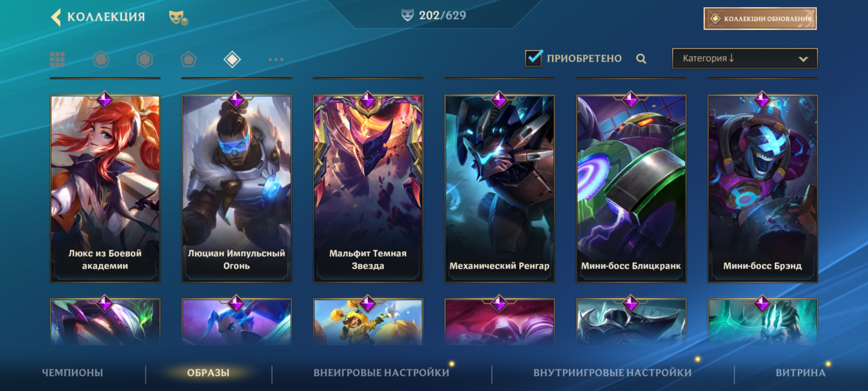
Task: Open the Внеигровые настройки tab
Action: pos(381,373)
